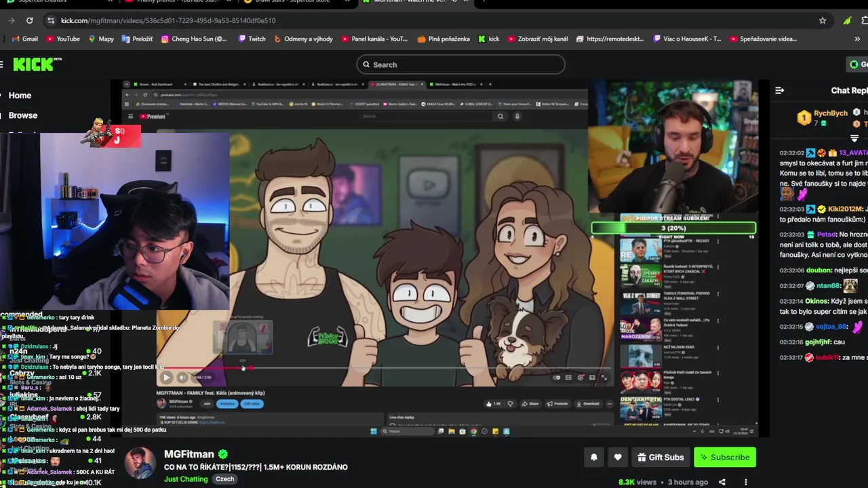The height and width of the screenshot is (488, 868).
Task: Click the MGFitman channel avatar
Action: tap(140, 464)
